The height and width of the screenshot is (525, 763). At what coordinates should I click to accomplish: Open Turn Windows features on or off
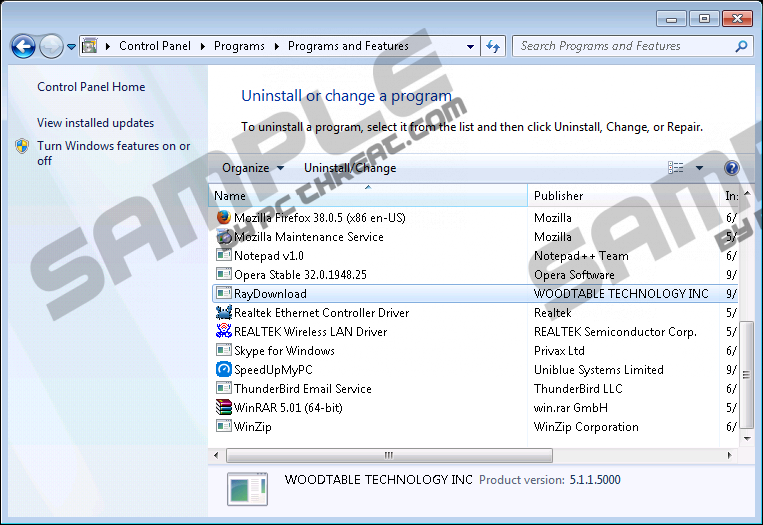(x=113, y=153)
